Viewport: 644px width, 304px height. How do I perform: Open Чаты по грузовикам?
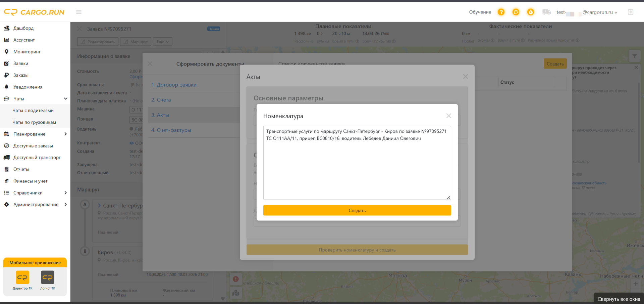[x=34, y=122]
